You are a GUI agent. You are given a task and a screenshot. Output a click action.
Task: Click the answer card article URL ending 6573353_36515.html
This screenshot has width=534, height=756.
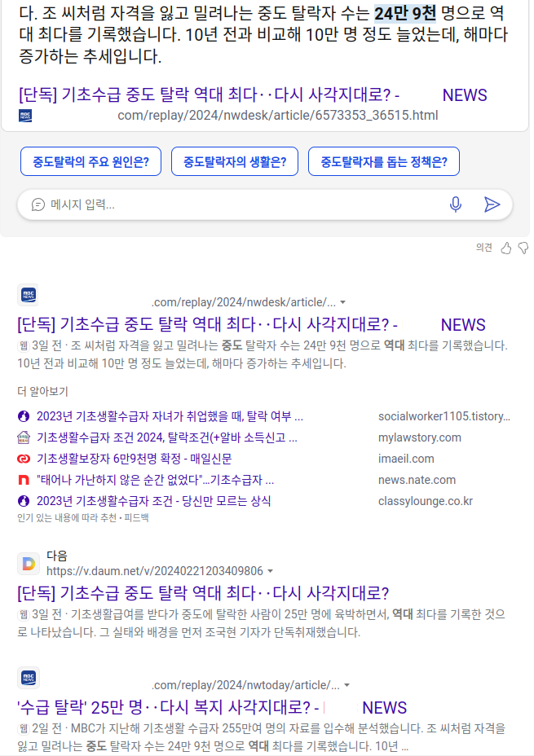(278, 115)
